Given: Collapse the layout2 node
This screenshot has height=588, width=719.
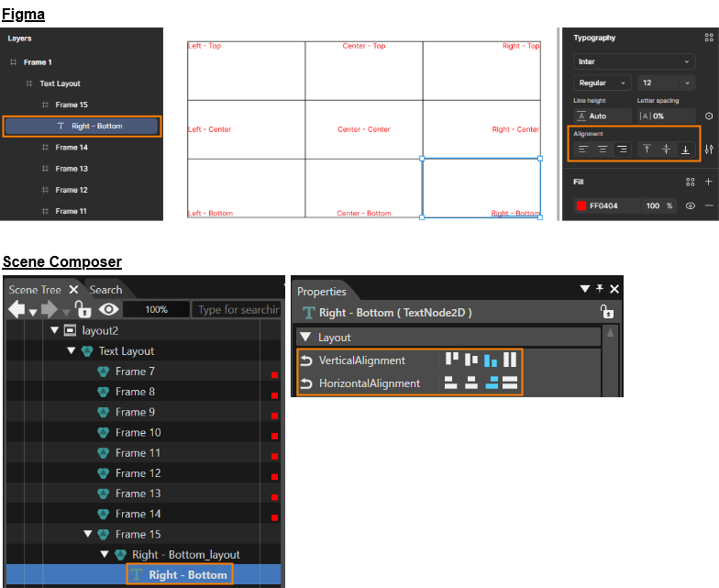Looking at the screenshot, I should (55, 330).
